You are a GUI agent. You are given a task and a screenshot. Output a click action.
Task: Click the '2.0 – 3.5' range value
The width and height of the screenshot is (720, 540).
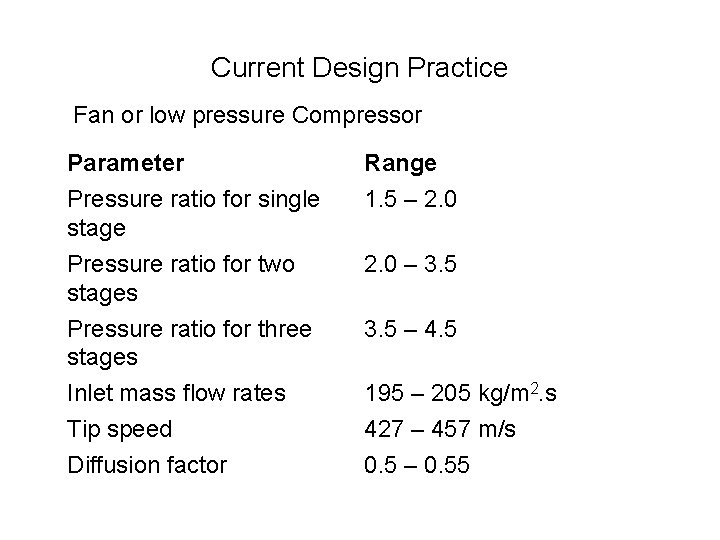[411, 265]
